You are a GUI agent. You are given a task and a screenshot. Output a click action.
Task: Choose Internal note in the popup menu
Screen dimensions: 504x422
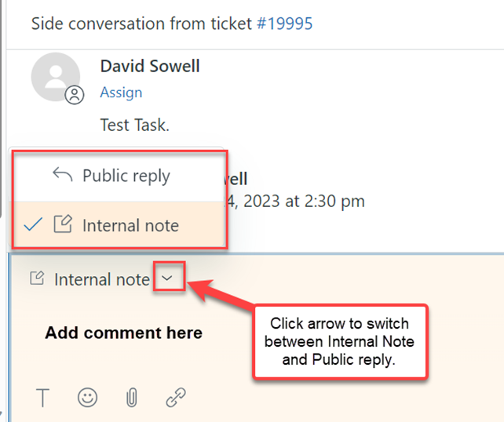tap(130, 226)
